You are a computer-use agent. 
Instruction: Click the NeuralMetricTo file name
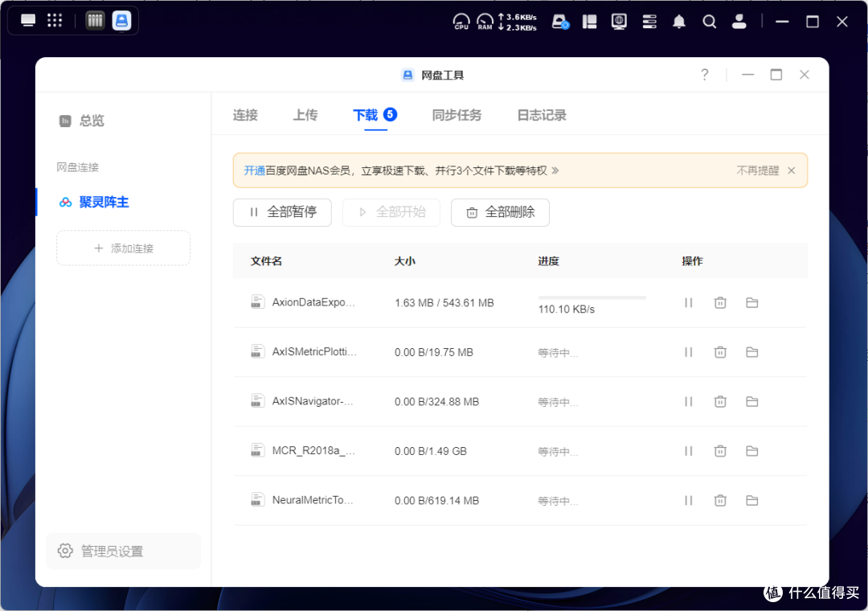[313, 500]
